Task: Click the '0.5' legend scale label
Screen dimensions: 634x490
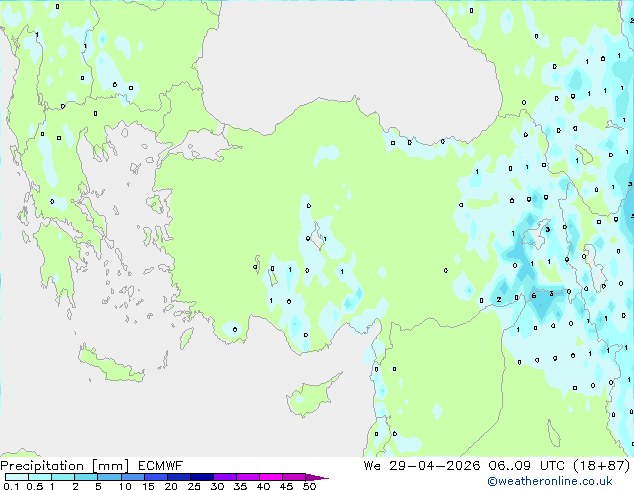Action: 35,486
